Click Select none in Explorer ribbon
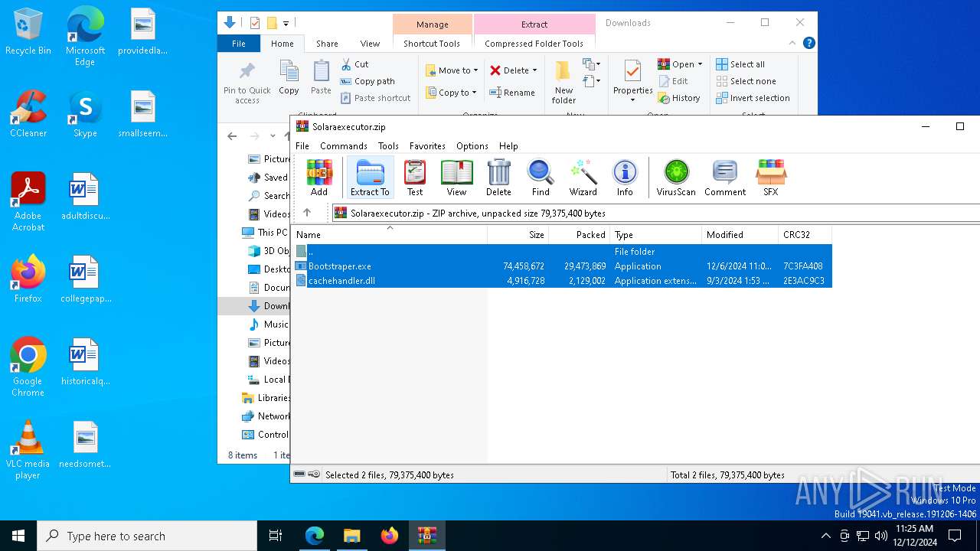 pos(746,81)
